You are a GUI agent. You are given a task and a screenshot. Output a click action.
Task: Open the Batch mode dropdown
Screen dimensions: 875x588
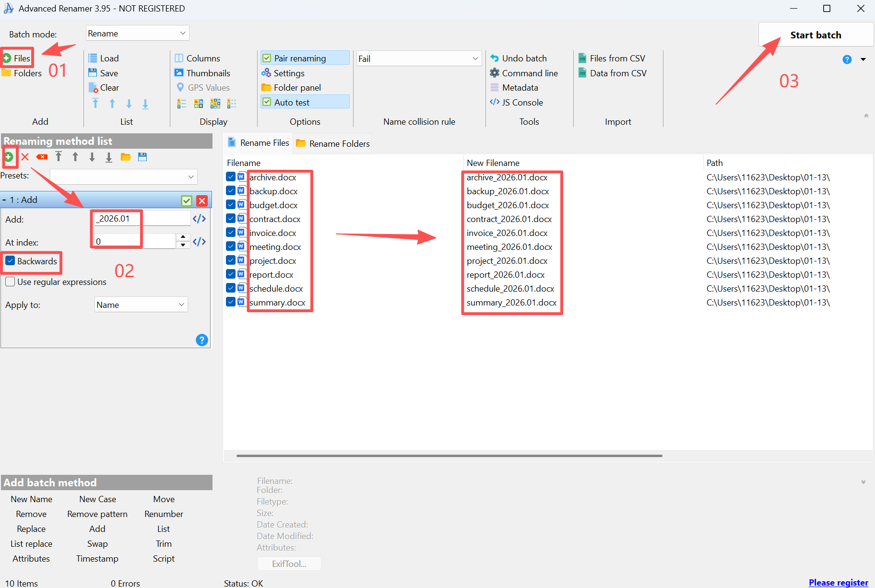(x=137, y=33)
